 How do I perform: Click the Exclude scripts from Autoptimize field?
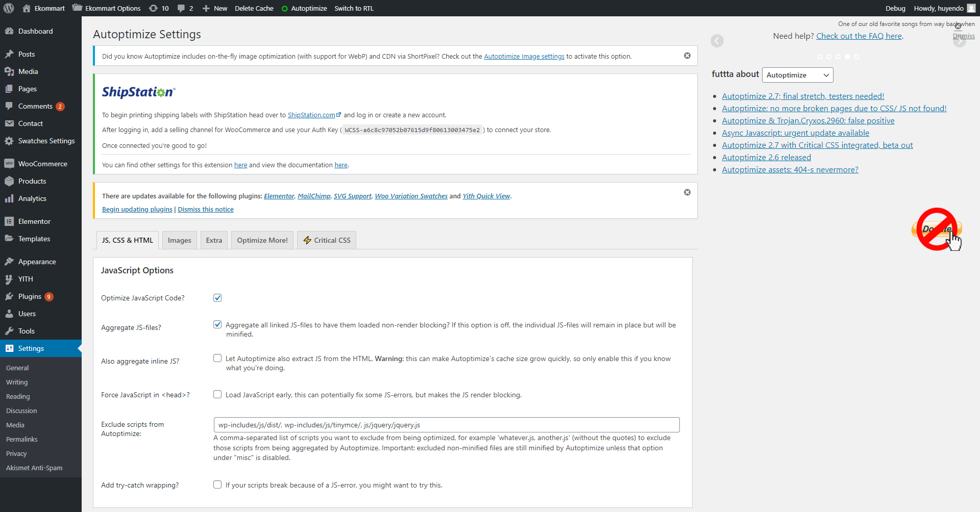[x=446, y=425]
